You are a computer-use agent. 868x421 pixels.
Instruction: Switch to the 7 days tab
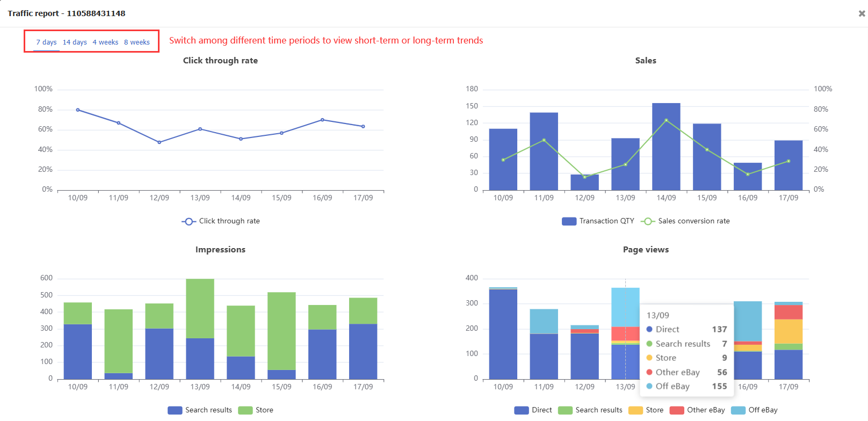(x=46, y=42)
